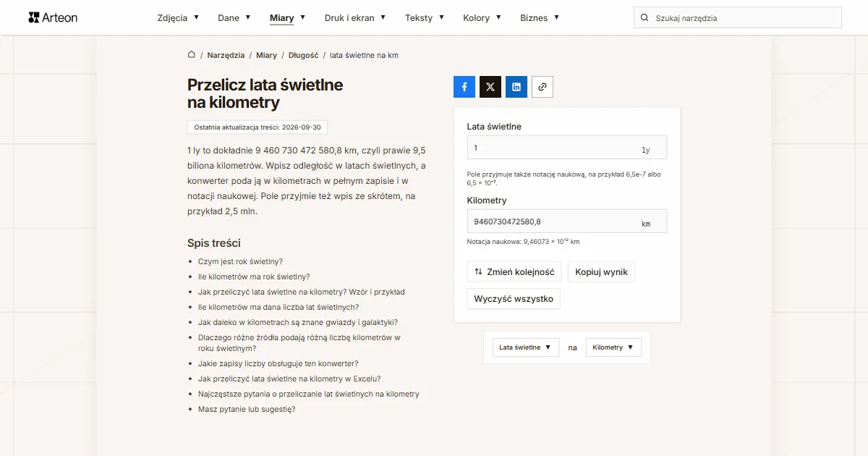
Task: Focus the Szukaj narzędzia search field
Action: (x=738, y=18)
